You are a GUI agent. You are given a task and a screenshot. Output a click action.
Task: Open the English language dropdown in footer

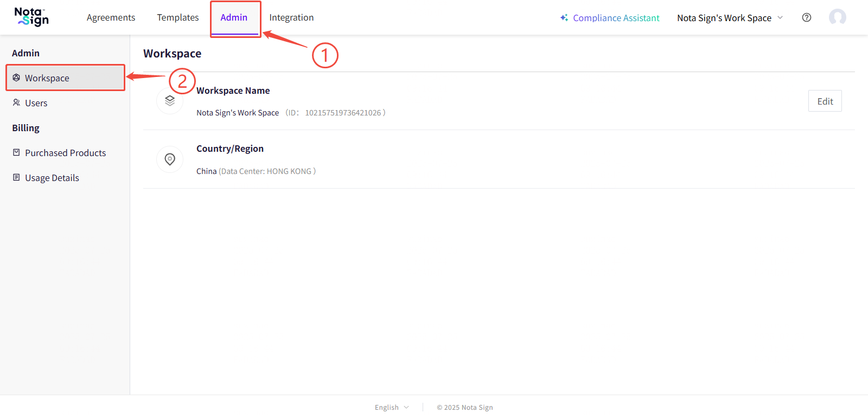(391, 408)
